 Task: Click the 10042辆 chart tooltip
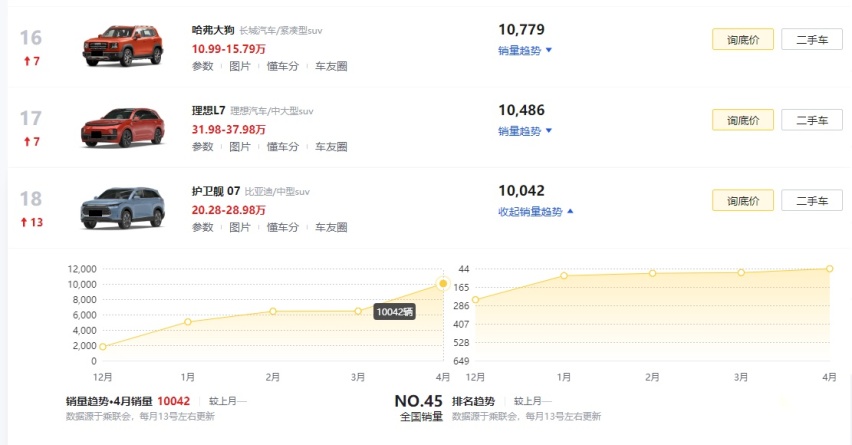tap(394, 312)
